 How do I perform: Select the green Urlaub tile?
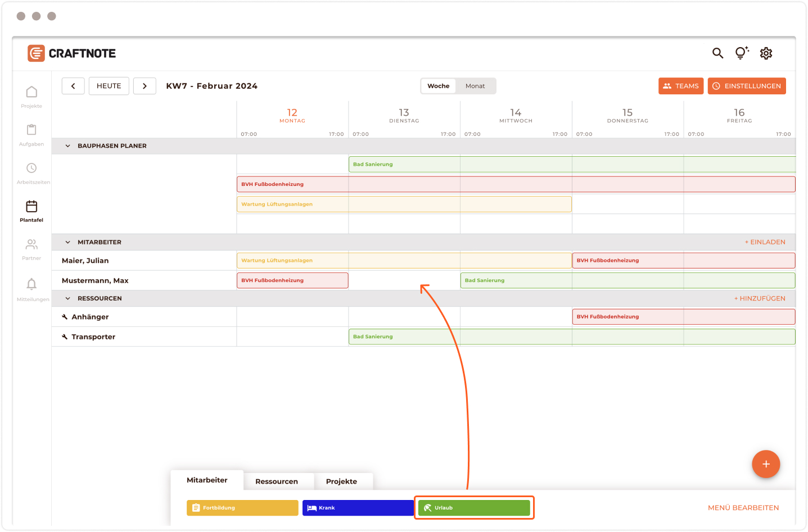point(474,508)
